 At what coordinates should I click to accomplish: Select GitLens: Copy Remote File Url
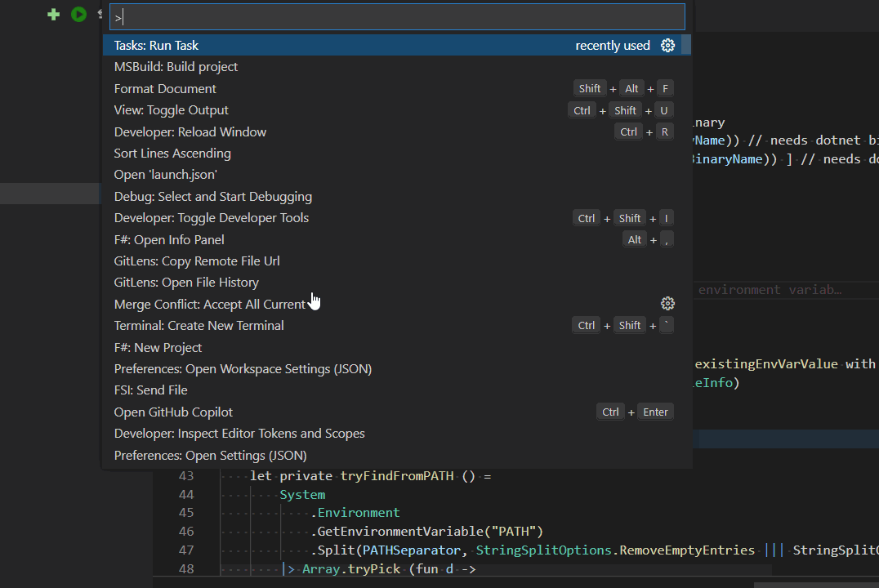coord(197,261)
